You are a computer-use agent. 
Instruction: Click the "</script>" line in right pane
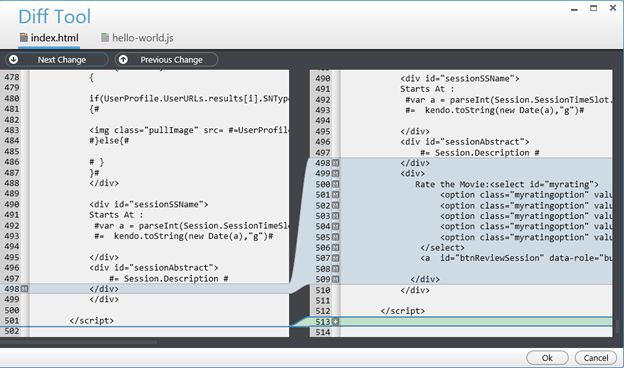pyautogui.click(x=402, y=311)
